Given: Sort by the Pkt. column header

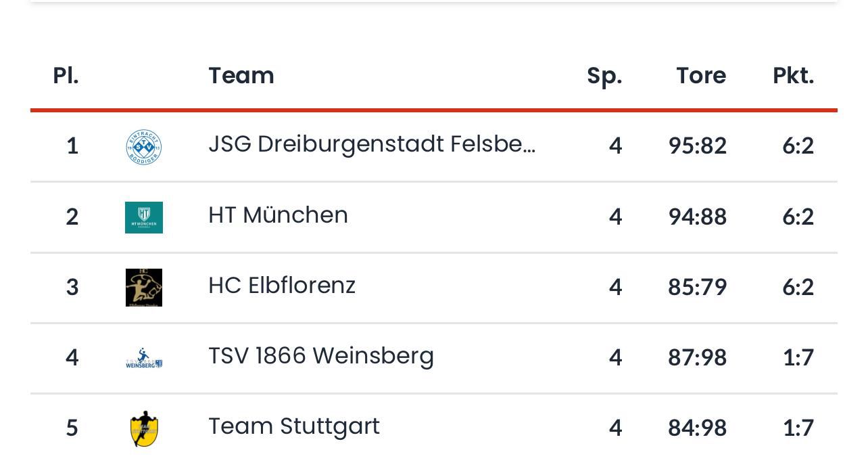Looking at the screenshot, I should click(793, 75).
